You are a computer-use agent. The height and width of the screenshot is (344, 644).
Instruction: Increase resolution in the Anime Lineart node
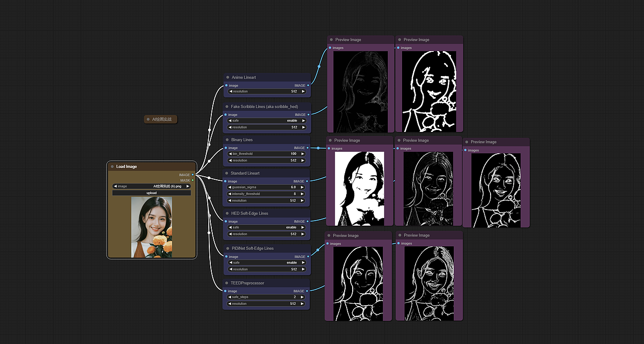[303, 92]
